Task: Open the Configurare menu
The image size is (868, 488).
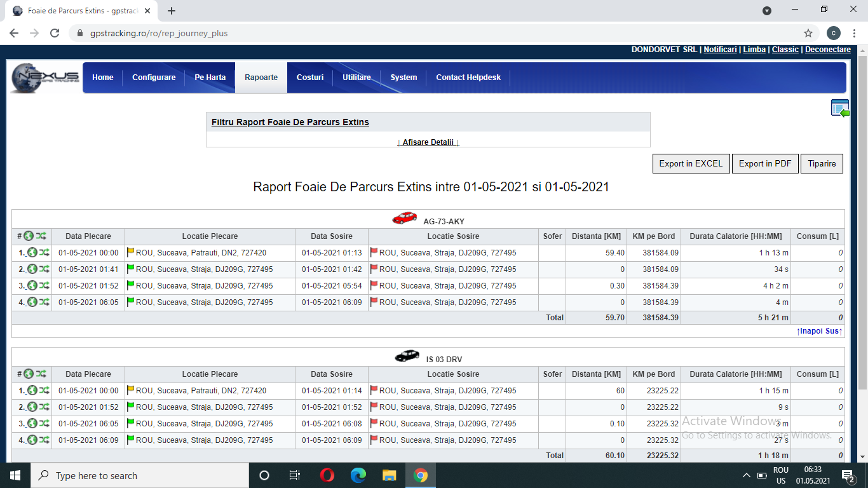Action: coord(154,78)
